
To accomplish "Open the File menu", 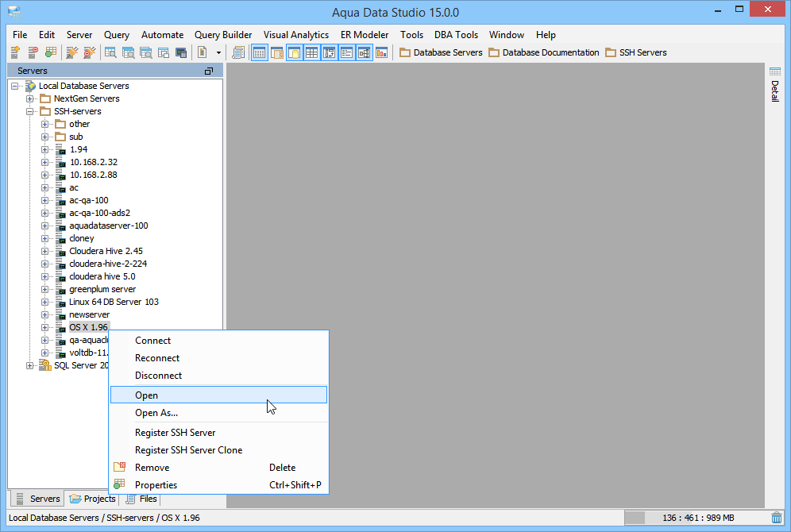I will click(x=20, y=35).
